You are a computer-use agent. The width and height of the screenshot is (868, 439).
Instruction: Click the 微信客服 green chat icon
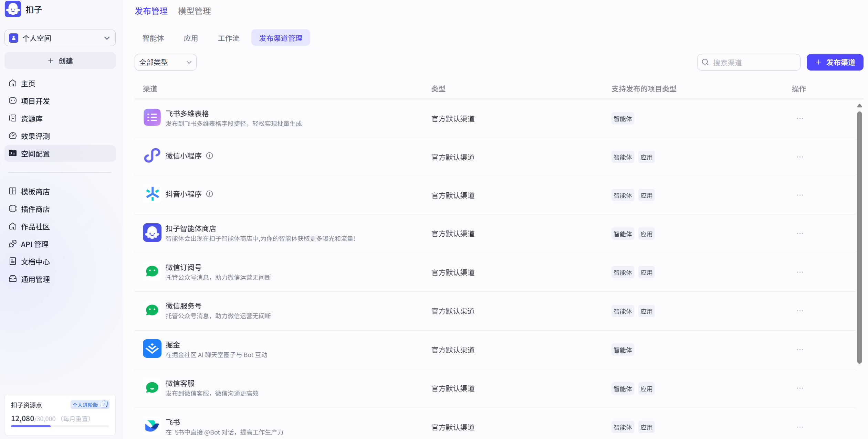pos(152,388)
